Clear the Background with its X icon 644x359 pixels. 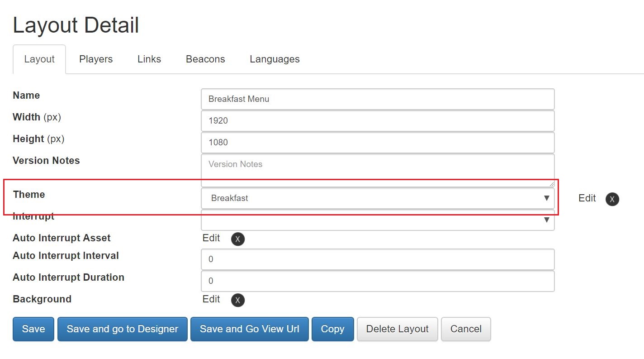pos(238,300)
